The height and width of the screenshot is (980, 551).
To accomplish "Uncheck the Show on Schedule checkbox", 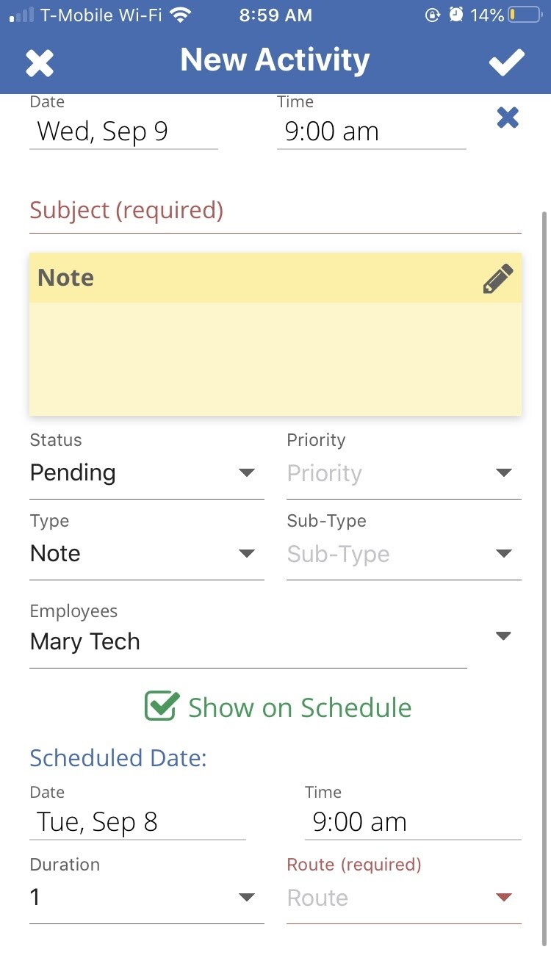I will 161,707.
